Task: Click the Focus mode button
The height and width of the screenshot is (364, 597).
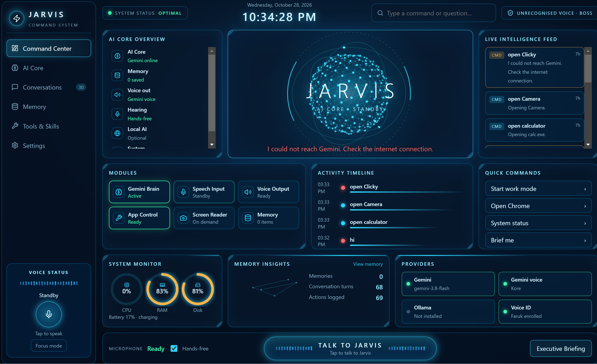Action: 49,346
